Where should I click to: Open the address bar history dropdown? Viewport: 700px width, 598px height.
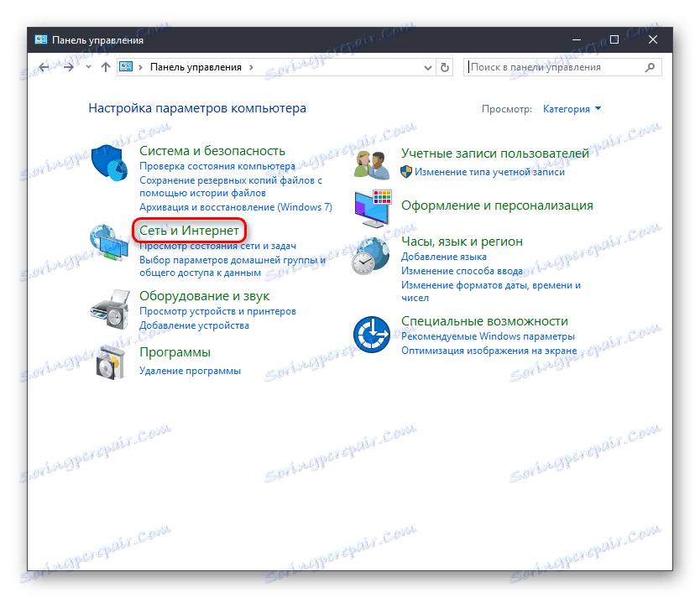coord(427,66)
